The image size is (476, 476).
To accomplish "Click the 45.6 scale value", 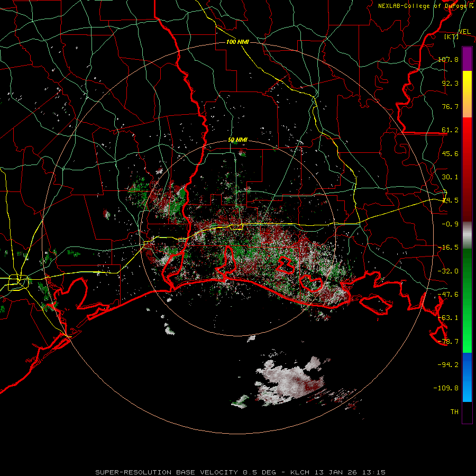I will [450, 153].
